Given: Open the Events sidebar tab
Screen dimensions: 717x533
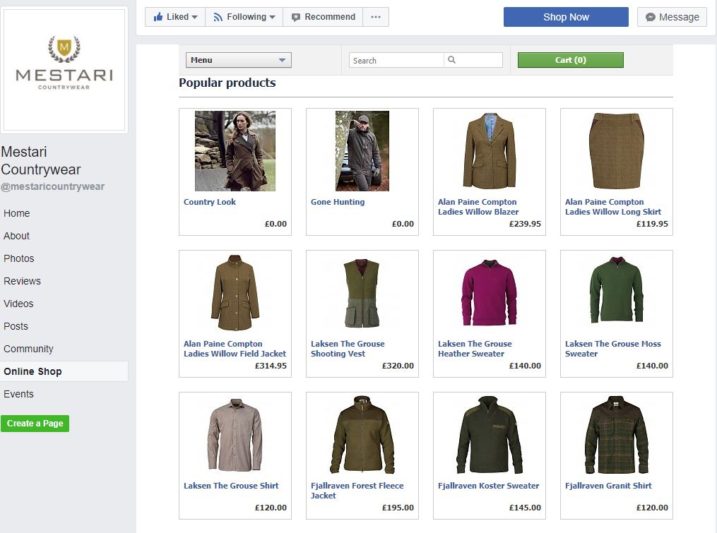Looking at the screenshot, I should pos(18,394).
